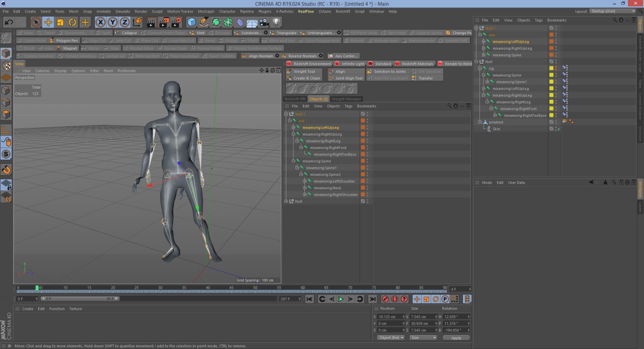Screen dimensions: 644x349
Task: Click Record Active Objects key icon
Action: [x=385, y=299]
